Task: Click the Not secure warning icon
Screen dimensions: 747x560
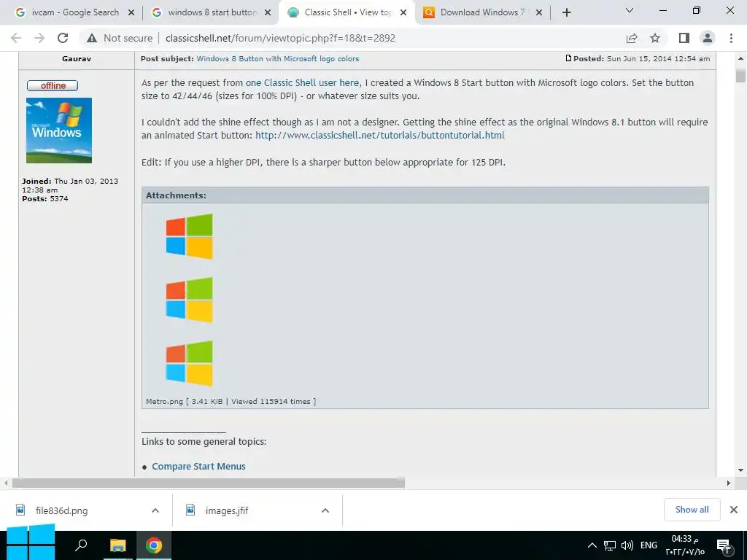Action: pos(92,38)
